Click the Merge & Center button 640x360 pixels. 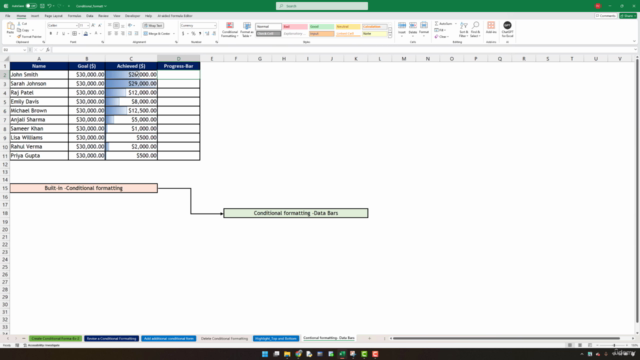click(157, 33)
